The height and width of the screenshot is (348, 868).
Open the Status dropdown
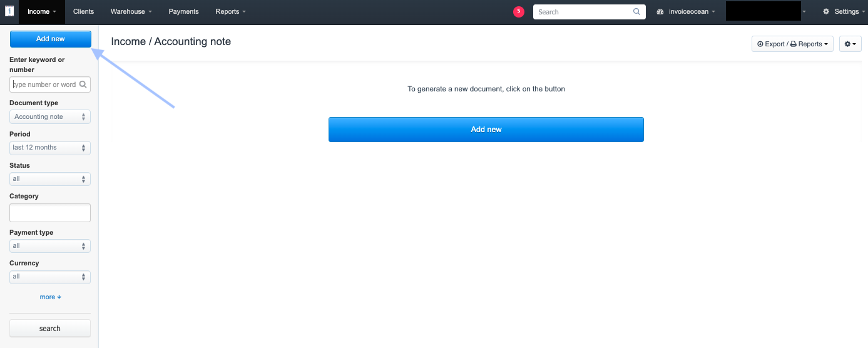tap(50, 179)
